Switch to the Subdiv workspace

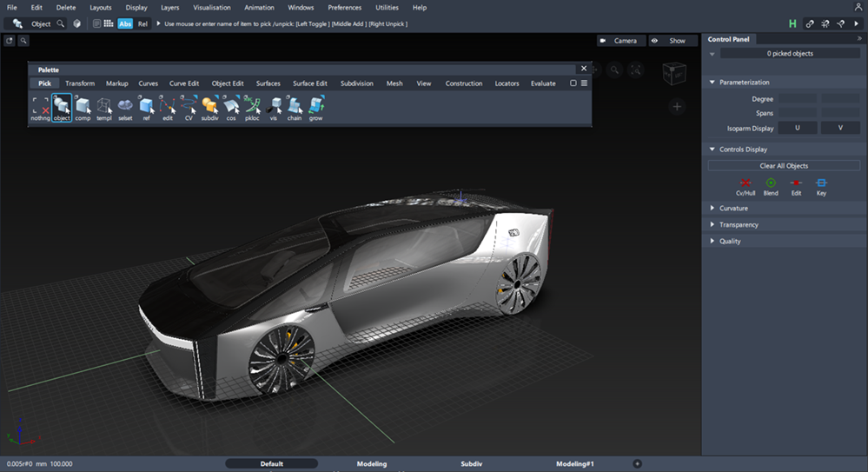point(471,463)
